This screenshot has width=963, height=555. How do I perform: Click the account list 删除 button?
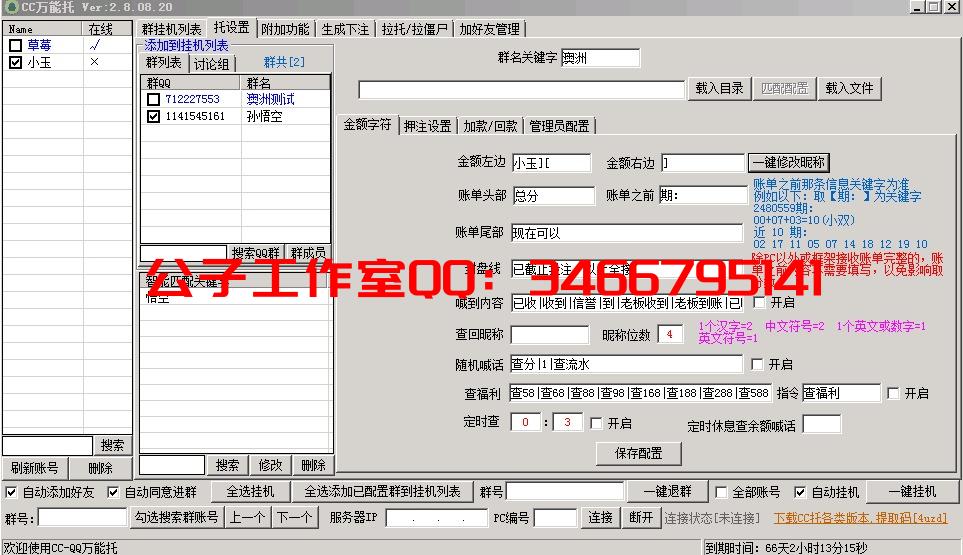point(100,468)
